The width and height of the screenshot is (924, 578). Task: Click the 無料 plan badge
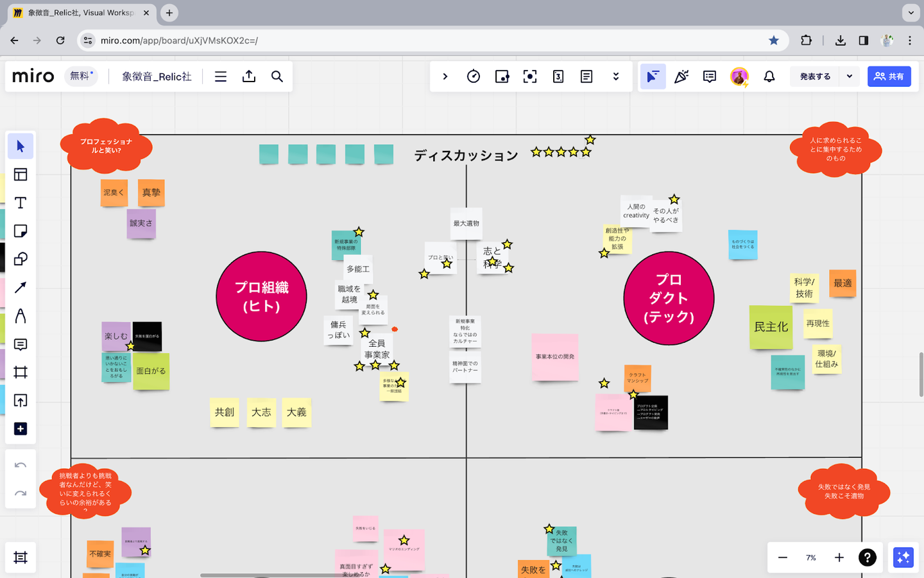pyautogui.click(x=81, y=76)
